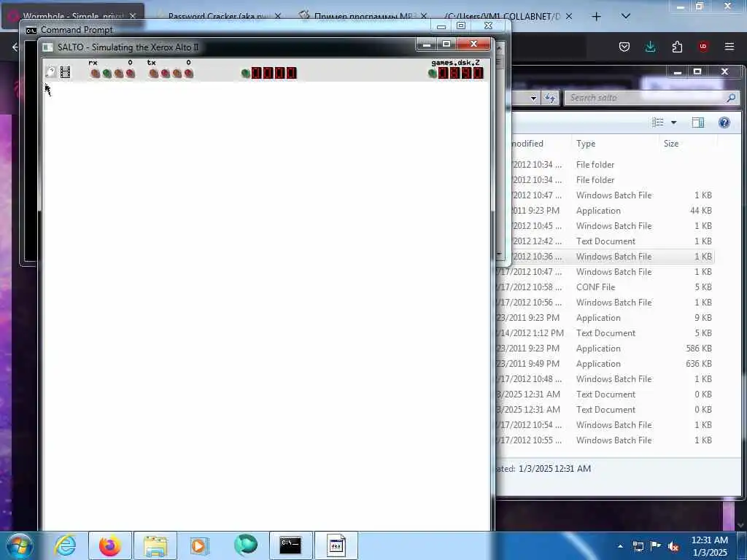Click the first tx LED indicator
This screenshot has height=560, width=747.
coord(153,74)
